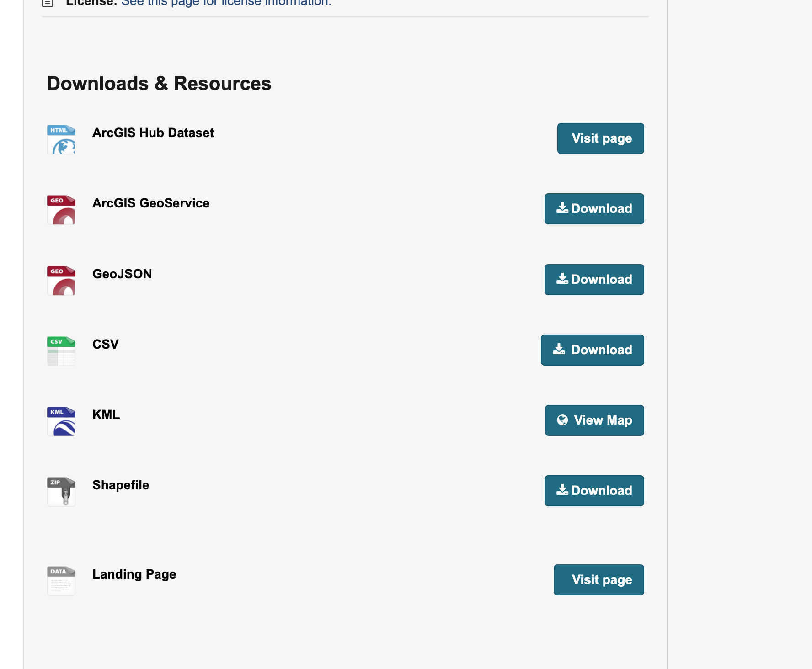Click the ArcGIS Hub Dataset HTML file icon
The image size is (812, 669).
(61, 139)
